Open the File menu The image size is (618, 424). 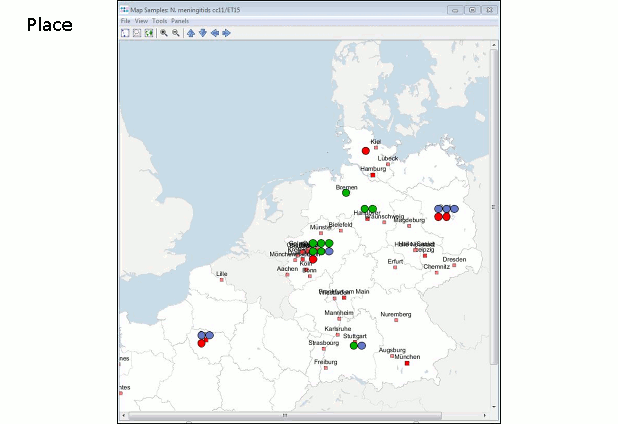tap(126, 21)
